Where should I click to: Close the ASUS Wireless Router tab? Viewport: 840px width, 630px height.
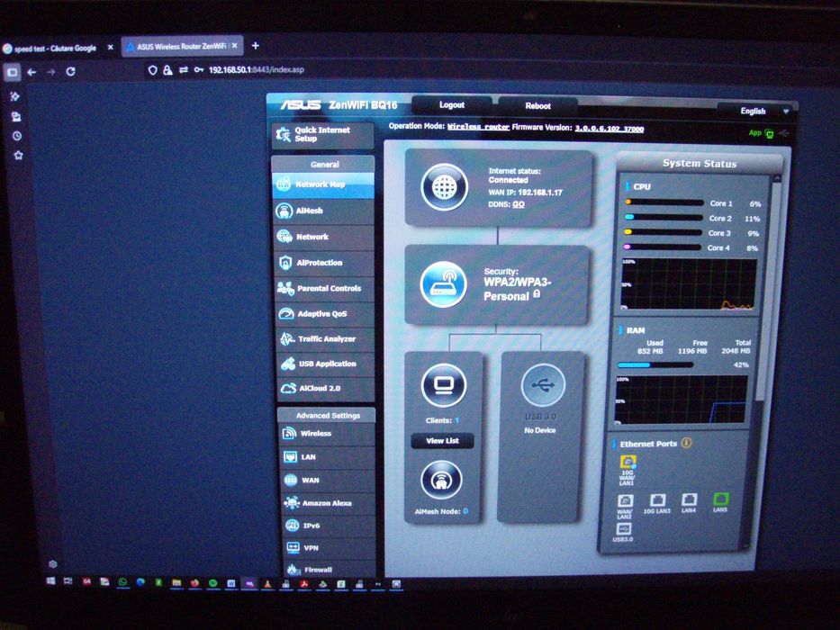click(234, 46)
